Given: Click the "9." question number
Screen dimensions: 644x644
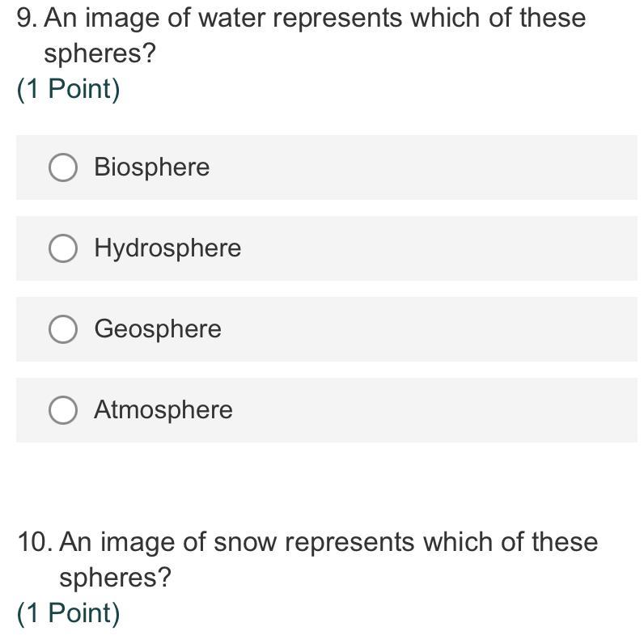Looking at the screenshot, I should (x=28, y=18).
